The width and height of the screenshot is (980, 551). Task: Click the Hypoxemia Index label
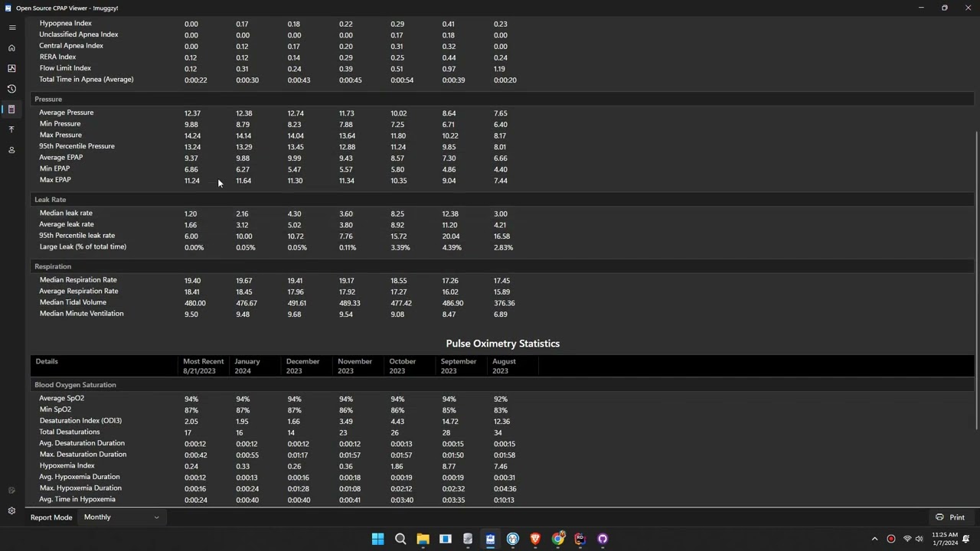[67, 466]
